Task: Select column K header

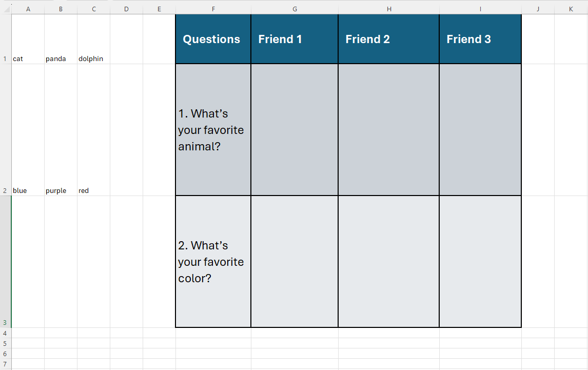Action: 571,9
